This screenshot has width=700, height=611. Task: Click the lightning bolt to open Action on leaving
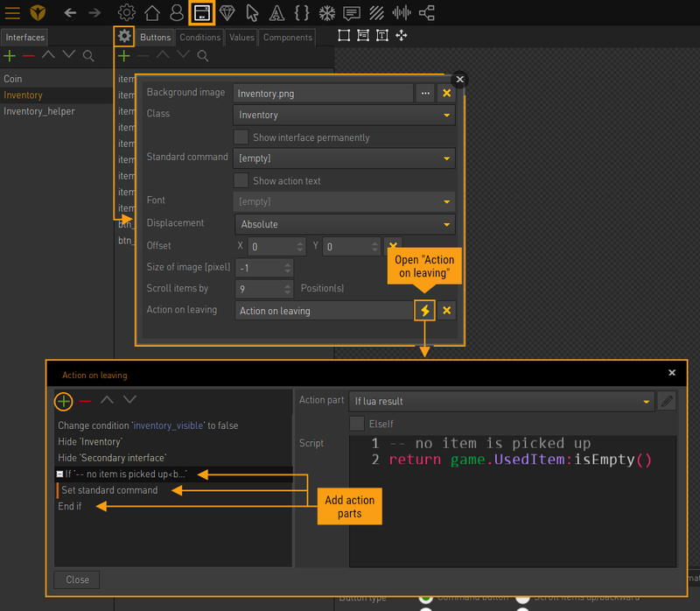pos(424,310)
